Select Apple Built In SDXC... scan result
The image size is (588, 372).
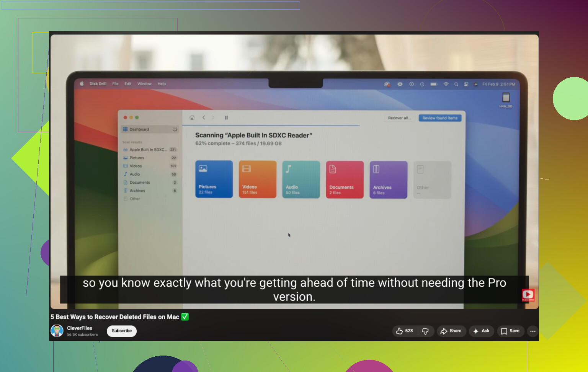click(x=150, y=150)
